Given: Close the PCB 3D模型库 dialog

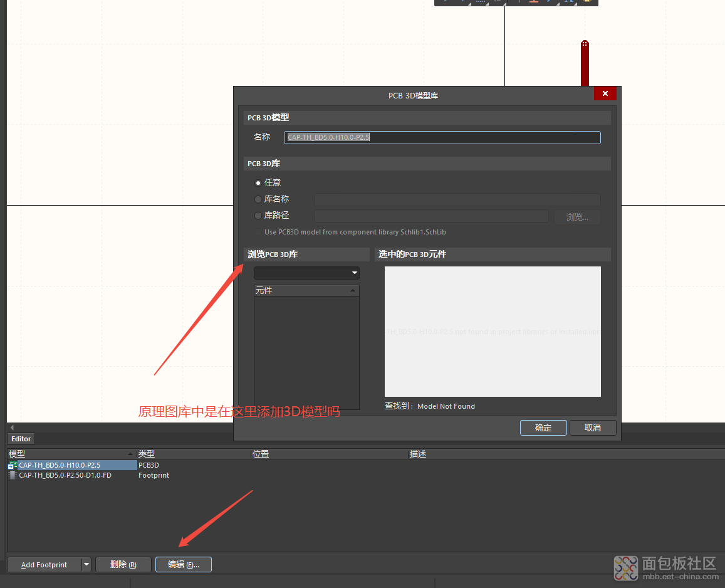Looking at the screenshot, I should pyautogui.click(x=605, y=93).
